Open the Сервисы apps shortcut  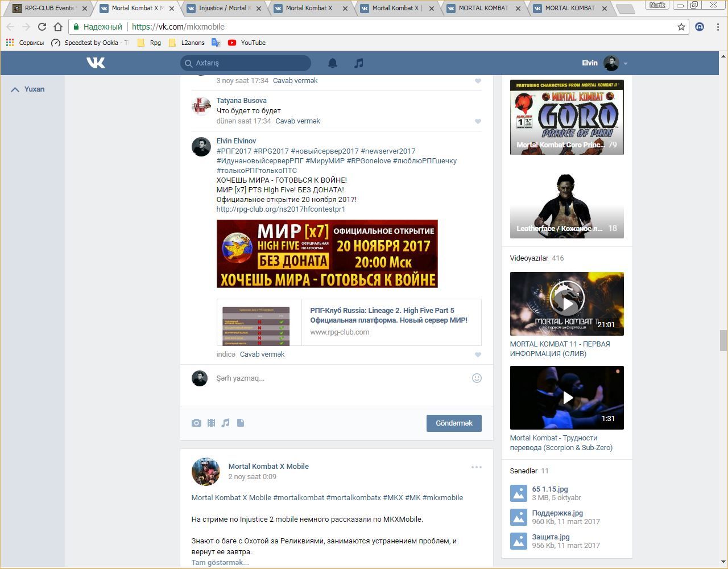(x=25, y=43)
